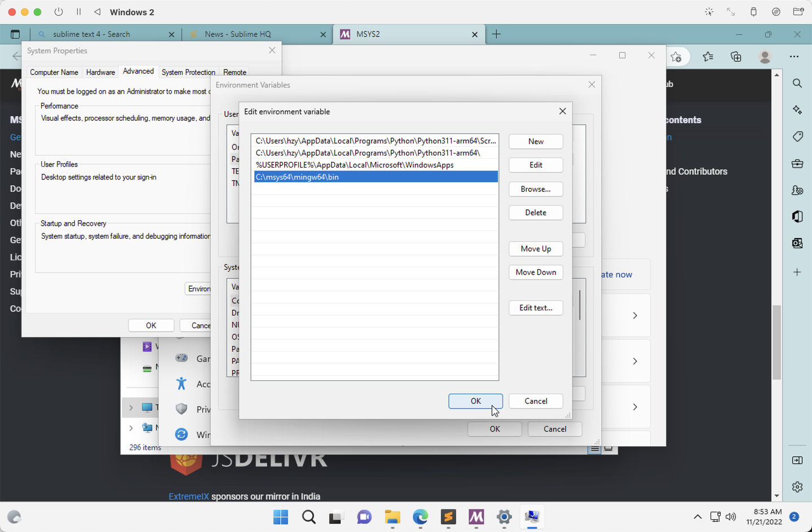812x532 pixels.
Task: Open the Microsoft 365 sidebar icon
Action: [797, 216]
